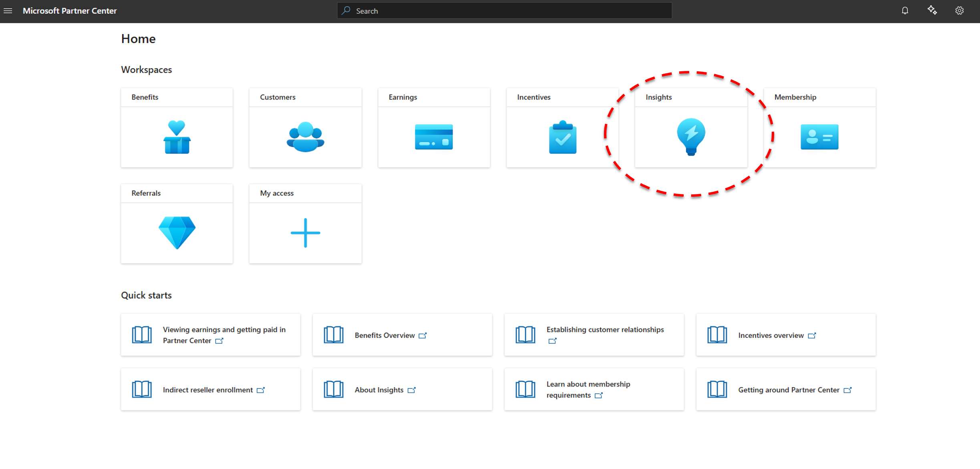Open the Earnings credit card icon

click(434, 137)
